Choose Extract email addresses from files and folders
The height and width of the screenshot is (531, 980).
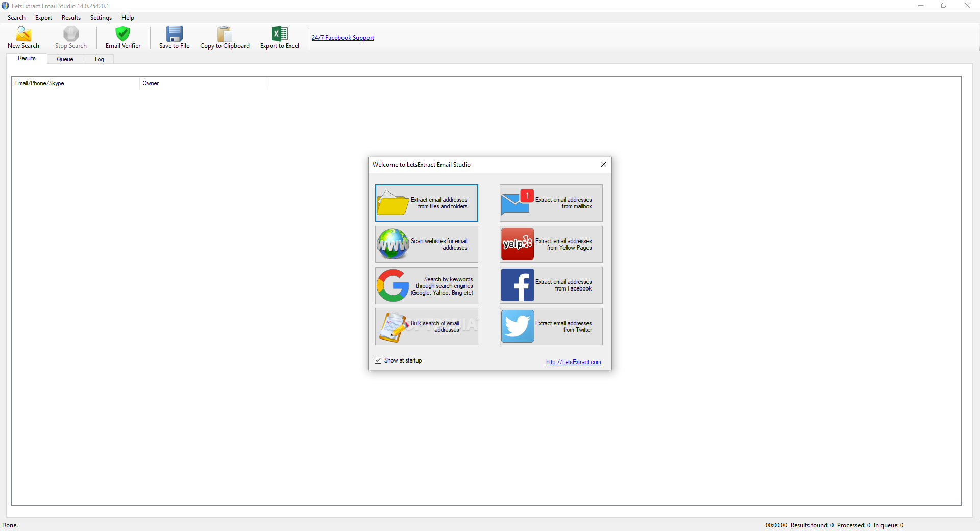(427, 203)
